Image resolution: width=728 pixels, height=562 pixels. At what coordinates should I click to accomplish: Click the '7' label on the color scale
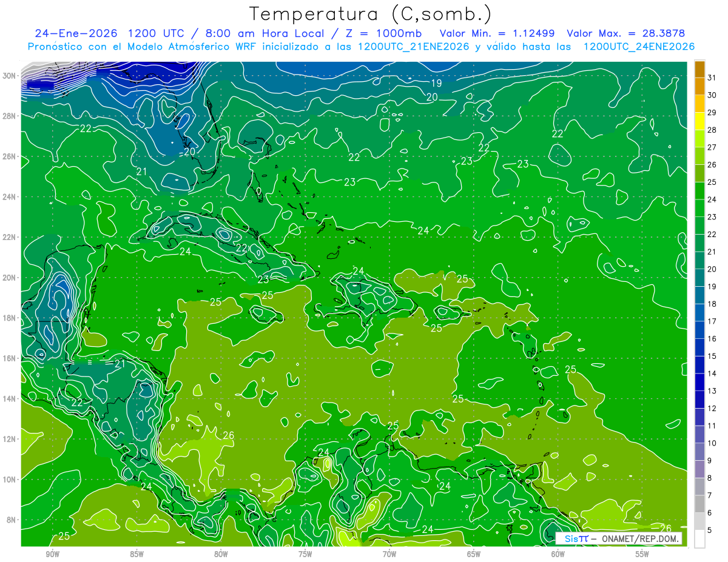[710, 495]
